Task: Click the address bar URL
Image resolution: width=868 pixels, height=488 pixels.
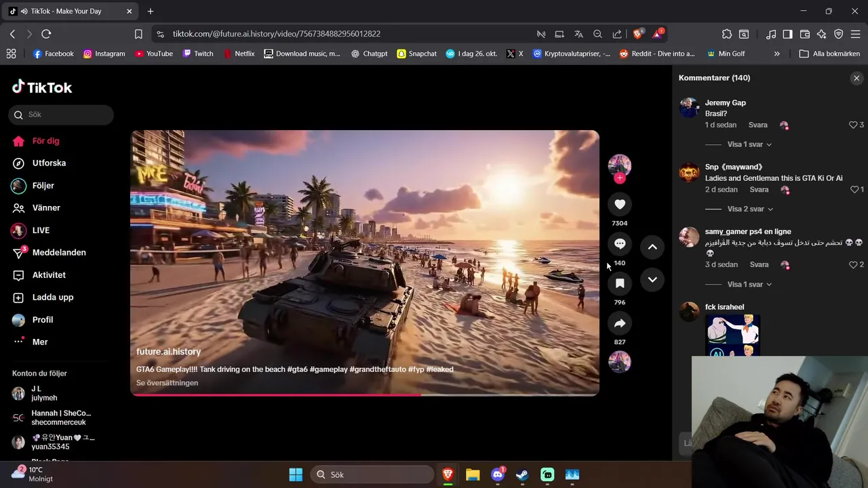Action: click(276, 34)
